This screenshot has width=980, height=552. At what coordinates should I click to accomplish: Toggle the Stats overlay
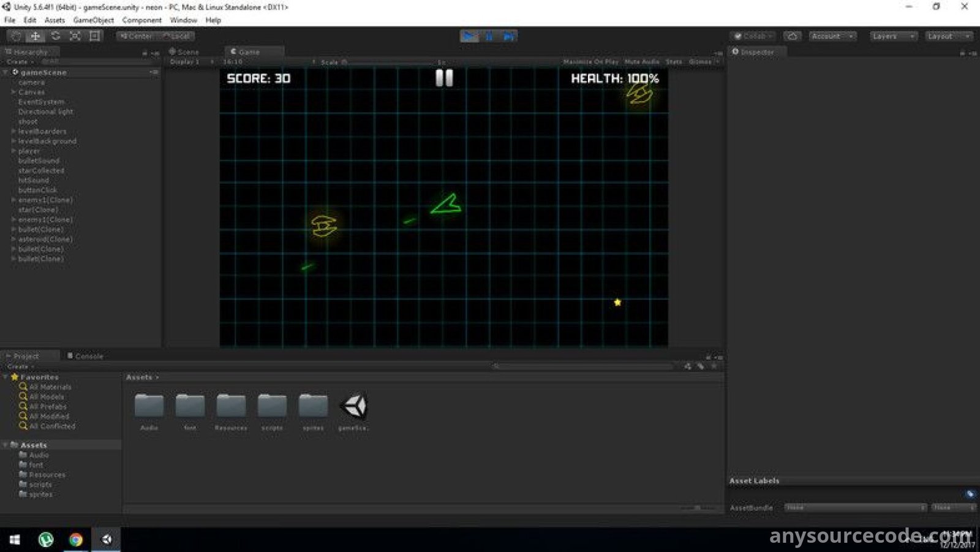point(674,62)
